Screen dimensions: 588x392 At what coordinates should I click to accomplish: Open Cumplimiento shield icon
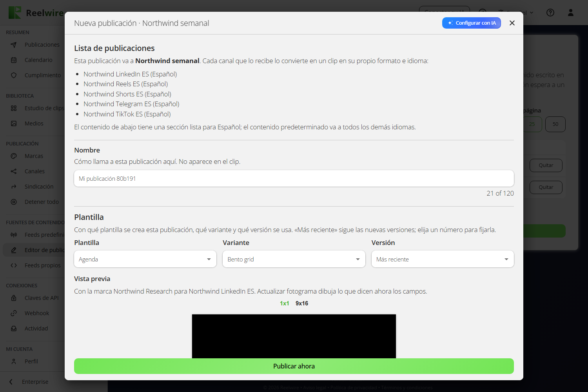coord(14,75)
